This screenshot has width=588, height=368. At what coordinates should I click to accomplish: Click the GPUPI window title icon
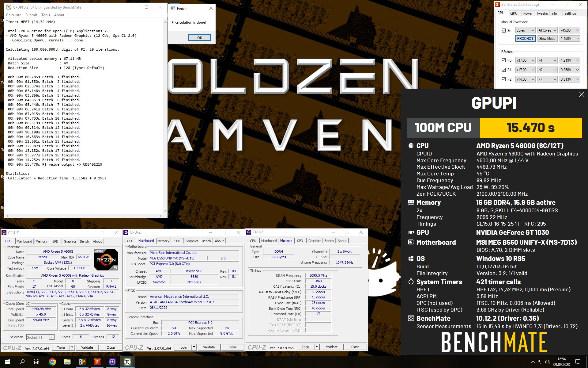coord(9,7)
